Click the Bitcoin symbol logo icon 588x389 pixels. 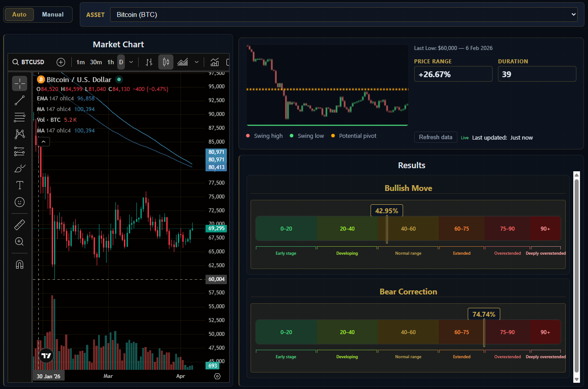pos(41,79)
